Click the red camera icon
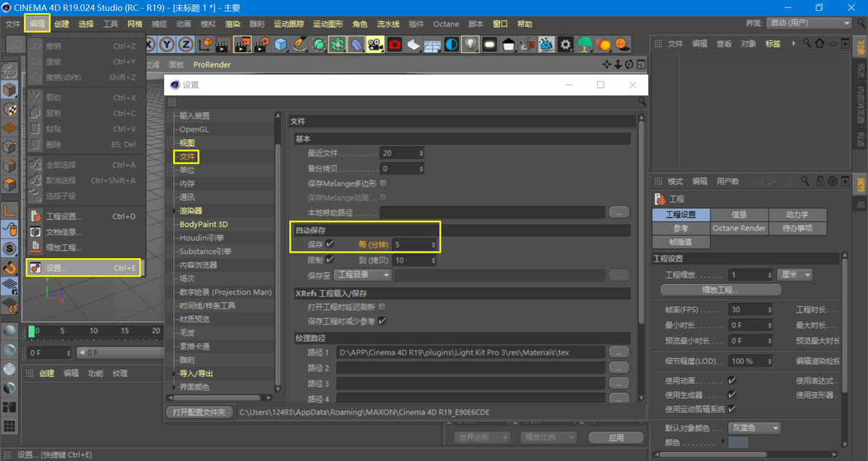This screenshot has height=461, width=868. 395,44
